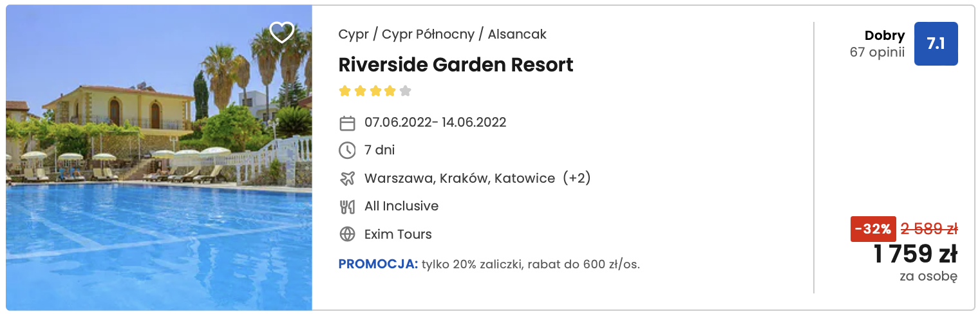Add hotel to favorites with heart icon
This screenshot has height=314, width=980.
tap(281, 32)
